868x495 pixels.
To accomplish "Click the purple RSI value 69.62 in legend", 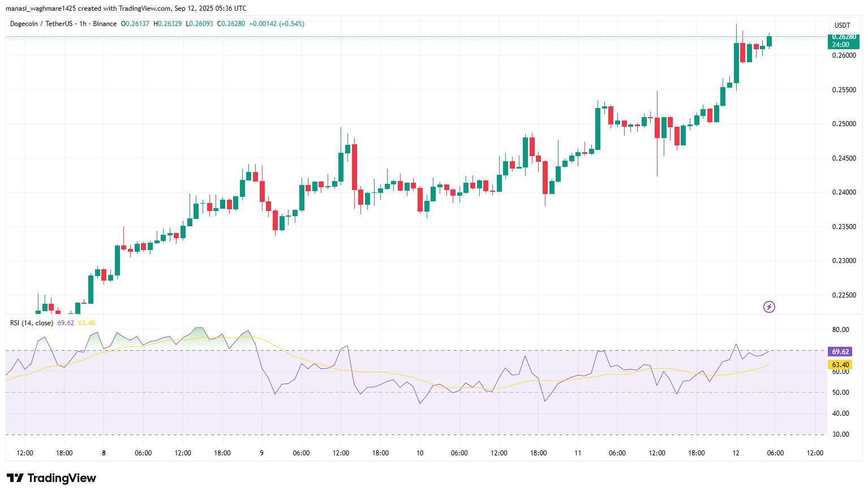I will pyautogui.click(x=66, y=323).
